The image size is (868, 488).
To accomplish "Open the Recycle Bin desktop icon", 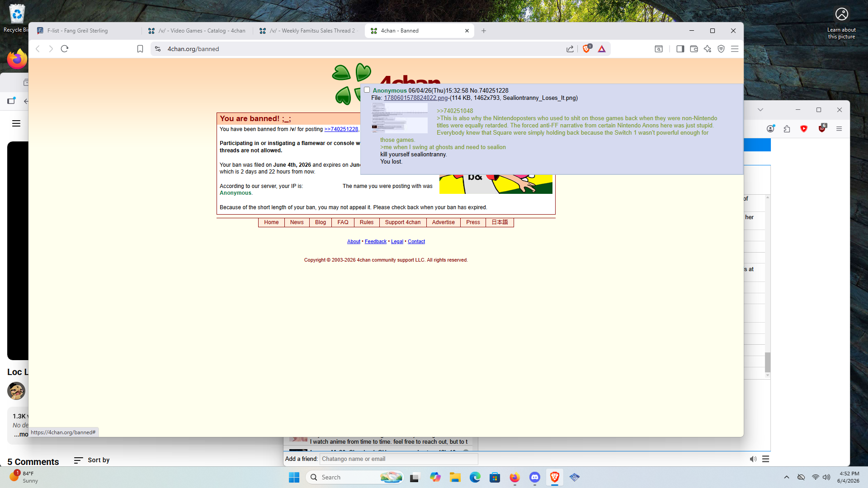I will tap(17, 18).
